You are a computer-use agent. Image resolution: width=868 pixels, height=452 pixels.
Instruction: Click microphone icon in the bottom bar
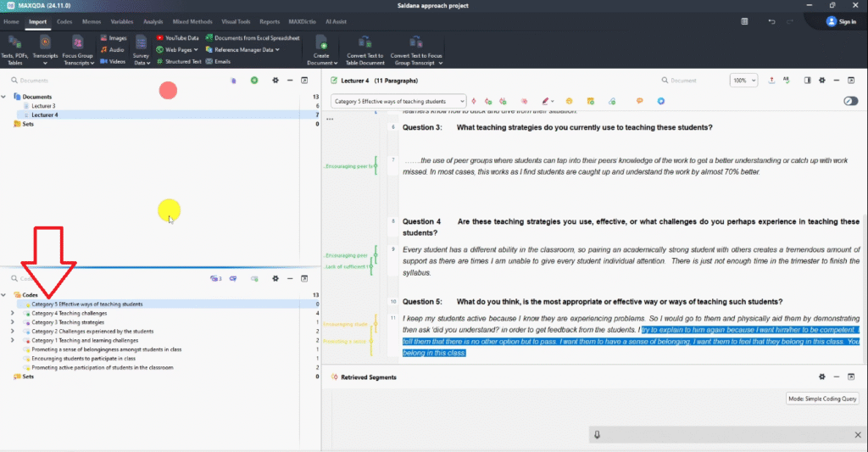click(598, 435)
